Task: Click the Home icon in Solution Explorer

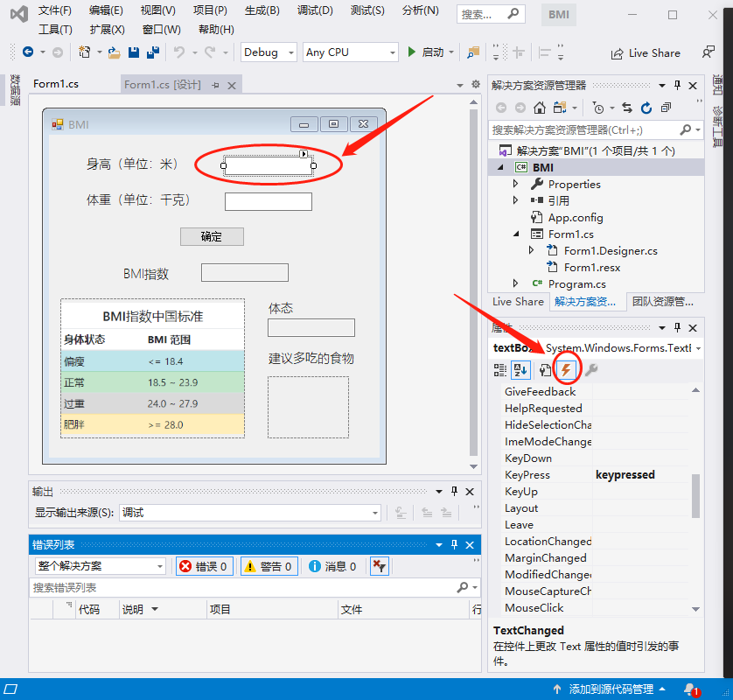Action: [x=541, y=108]
